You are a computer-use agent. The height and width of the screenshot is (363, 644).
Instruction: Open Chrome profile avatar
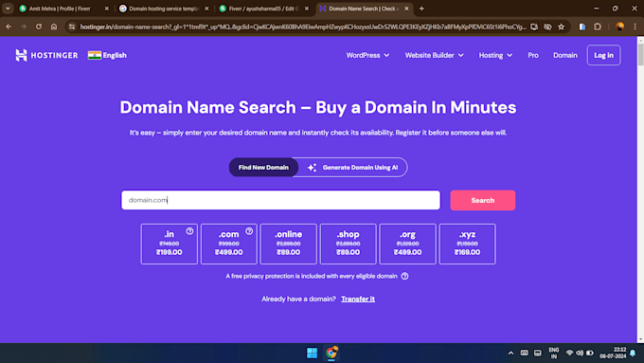[619, 27]
